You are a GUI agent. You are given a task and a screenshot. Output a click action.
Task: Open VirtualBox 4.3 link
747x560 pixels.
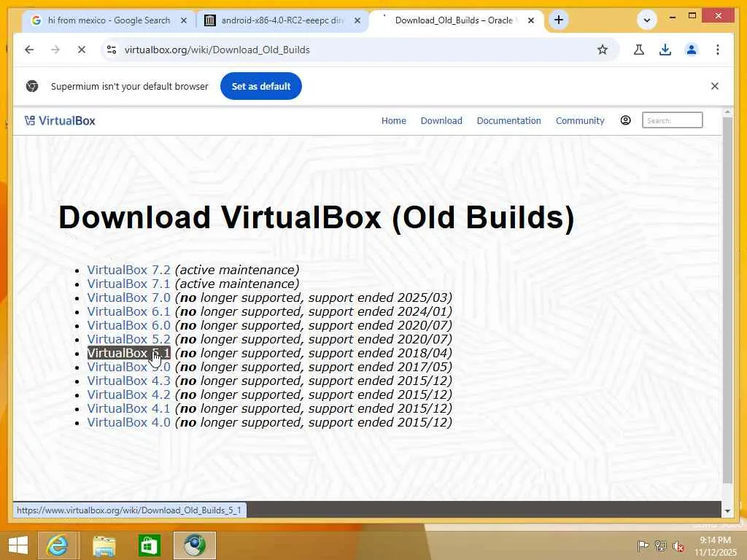click(x=128, y=381)
